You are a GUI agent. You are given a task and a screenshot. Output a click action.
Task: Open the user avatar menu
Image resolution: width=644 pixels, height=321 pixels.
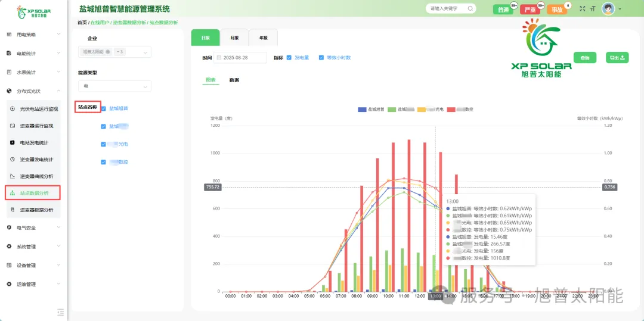pyautogui.click(x=608, y=9)
